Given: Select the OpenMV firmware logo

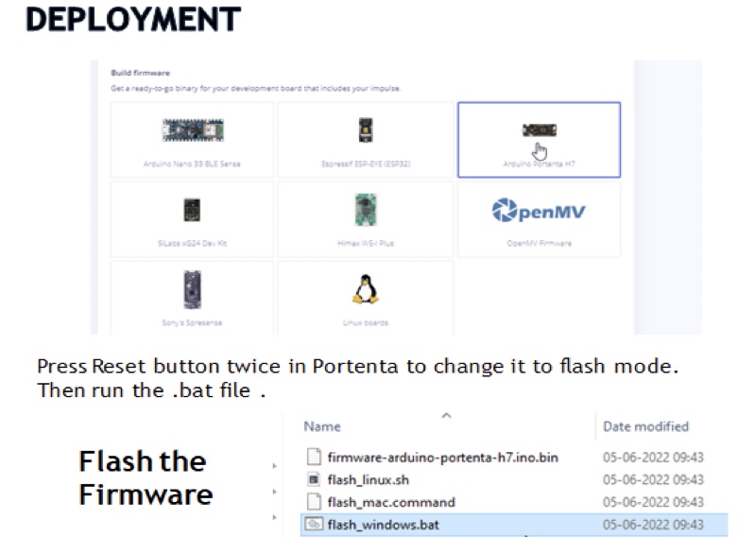Looking at the screenshot, I should click(539, 211).
